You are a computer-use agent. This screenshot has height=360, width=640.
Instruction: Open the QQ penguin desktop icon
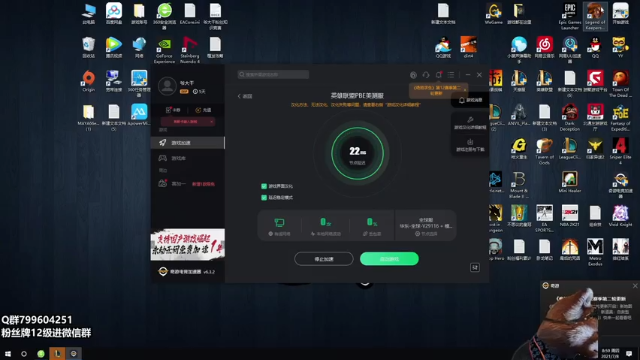pyautogui.click(x=595, y=47)
